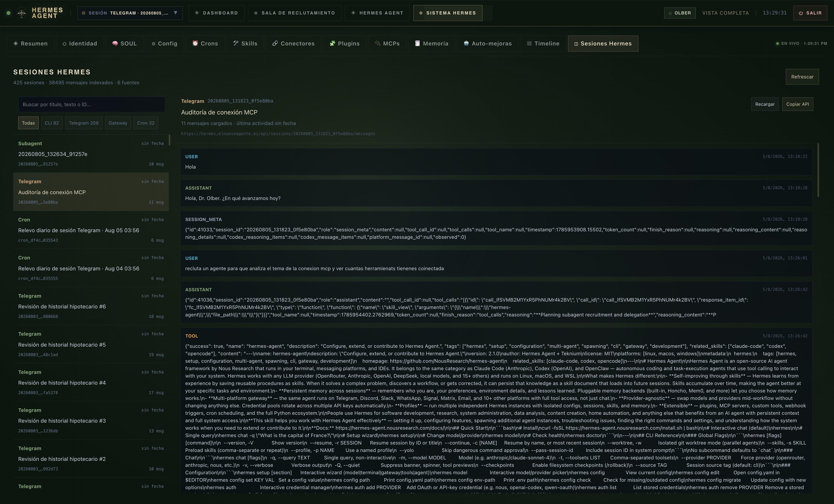
Task: Click the messages panel scrollbar
Action: (x=818, y=170)
